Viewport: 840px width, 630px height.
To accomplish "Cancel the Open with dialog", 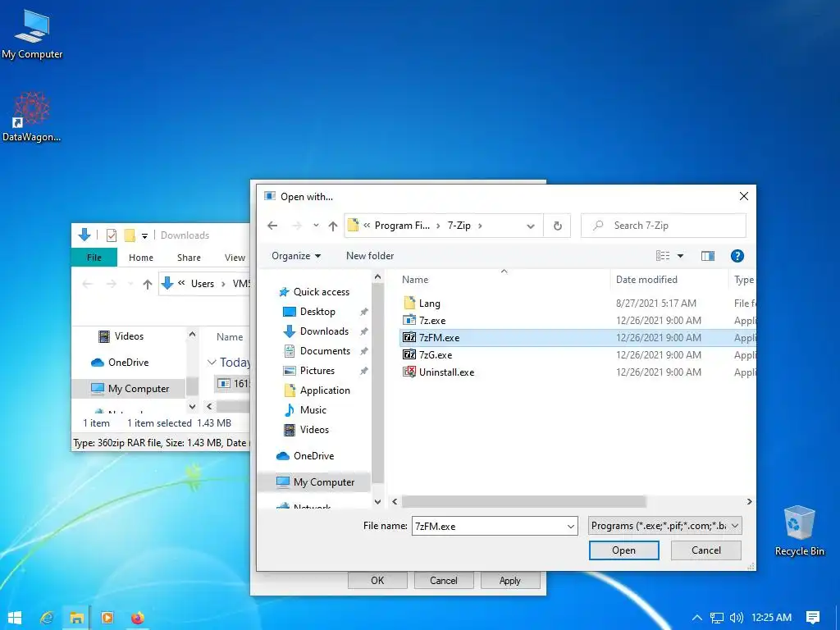I will 705,550.
